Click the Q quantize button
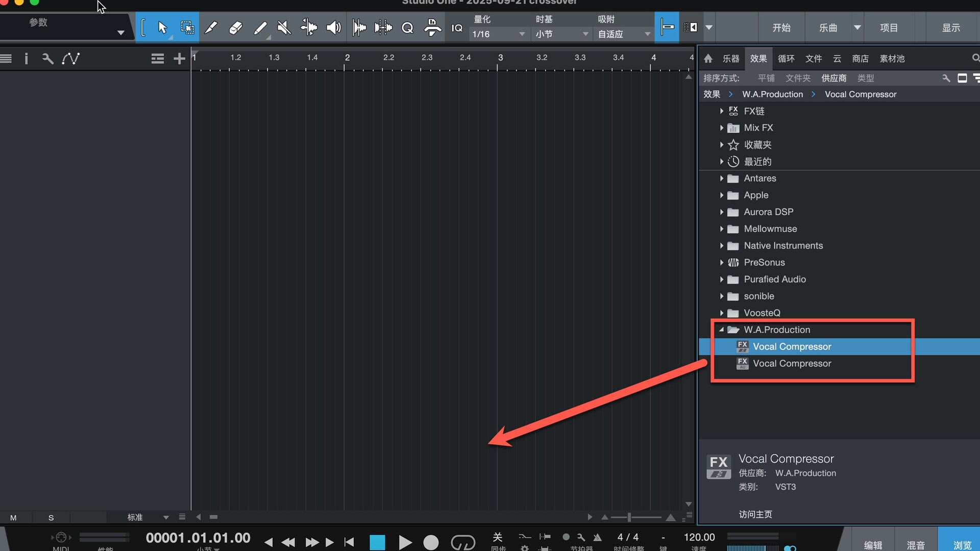This screenshot has height=551, width=980. click(407, 28)
